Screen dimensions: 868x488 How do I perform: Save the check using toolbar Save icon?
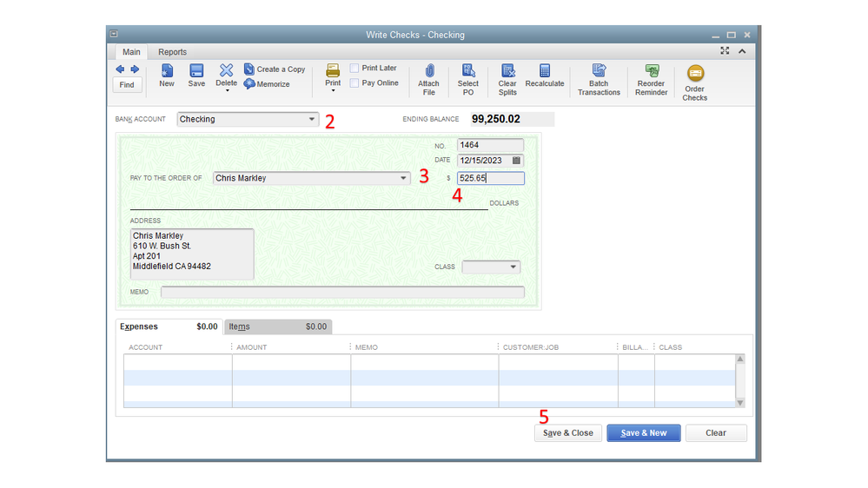coord(196,76)
